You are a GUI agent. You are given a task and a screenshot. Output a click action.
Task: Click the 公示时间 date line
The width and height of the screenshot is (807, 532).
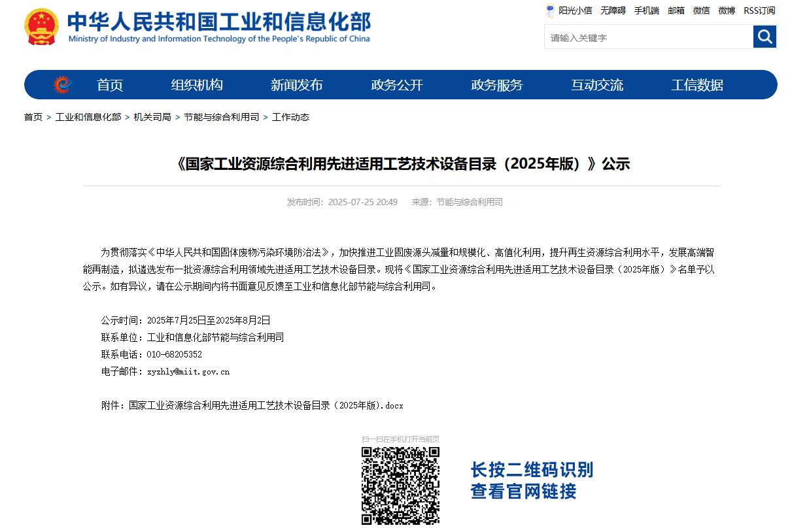(x=186, y=320)
